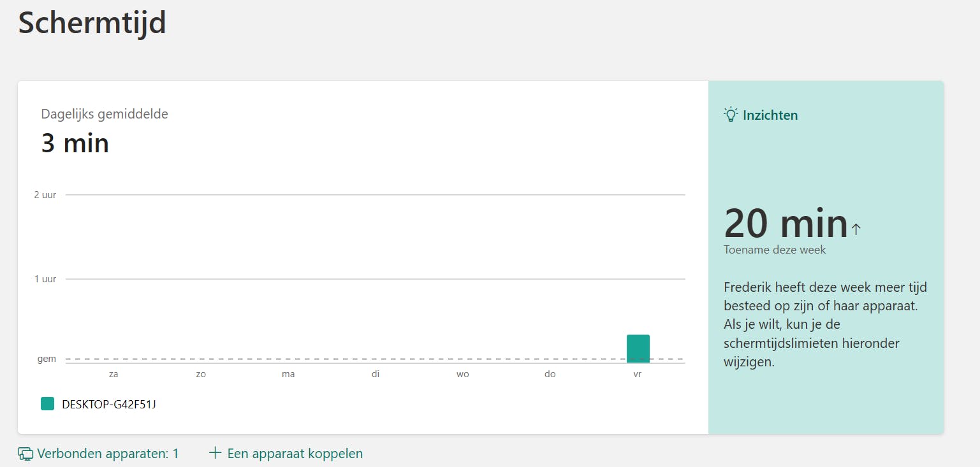This screenshot has width=980, height=467.
Task: Click the DESKTOP-G42F51J legend color square
Action: pos(48,404)
